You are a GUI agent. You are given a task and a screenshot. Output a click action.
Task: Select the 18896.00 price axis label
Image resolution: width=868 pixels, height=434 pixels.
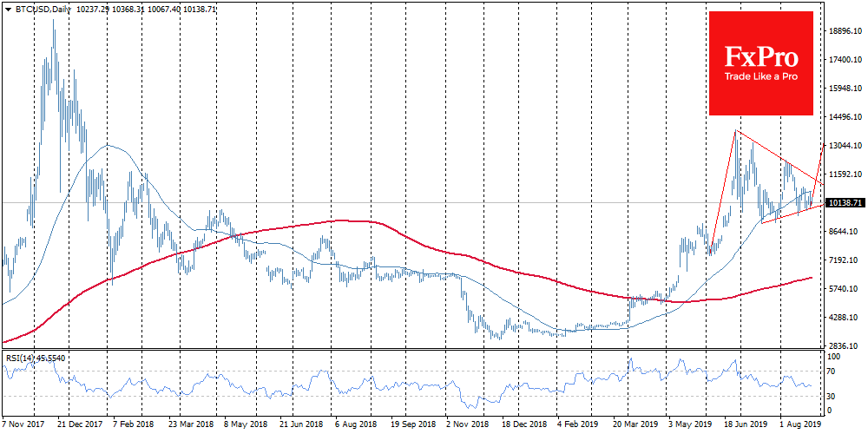tap(844, 31)
